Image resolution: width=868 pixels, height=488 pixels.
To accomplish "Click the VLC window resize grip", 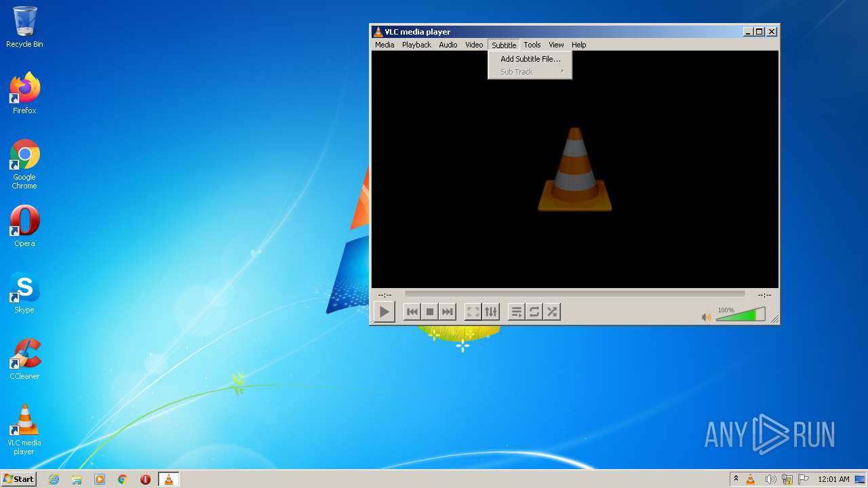I will pos(774,319).
